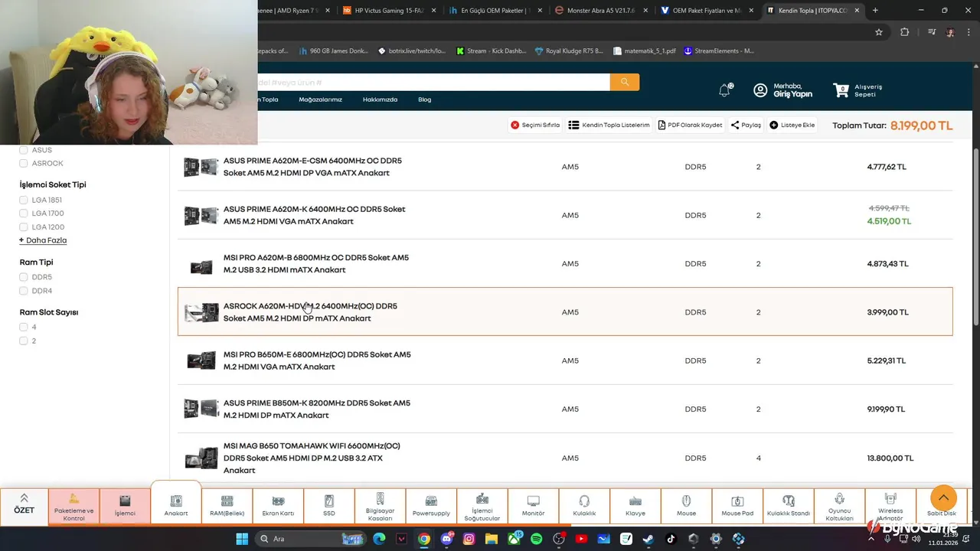Select Powersupply category

(431, 507)
